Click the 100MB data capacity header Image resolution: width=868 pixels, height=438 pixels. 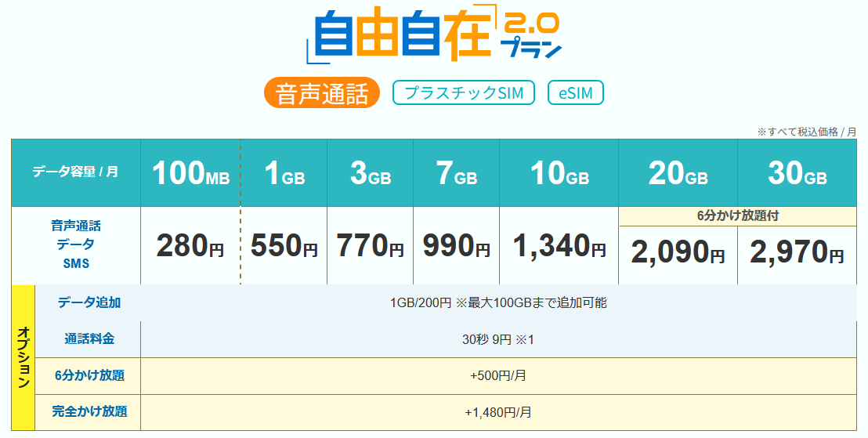coord(190,172)
